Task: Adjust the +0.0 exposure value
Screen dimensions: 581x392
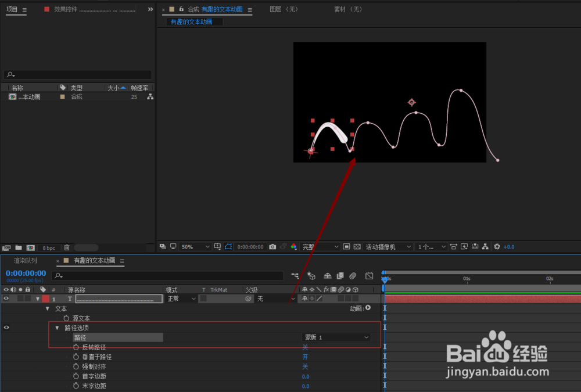Action: tap(509, 247)
